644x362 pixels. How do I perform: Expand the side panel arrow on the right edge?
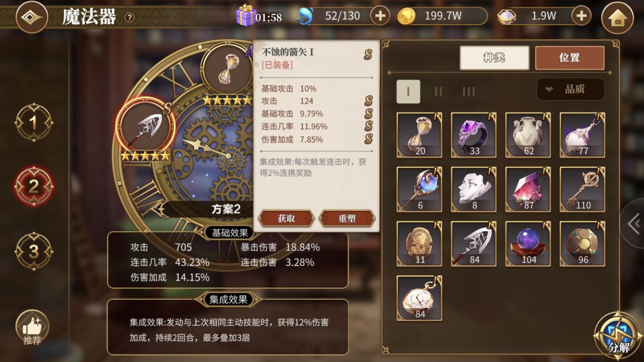(x=633, y=223)
